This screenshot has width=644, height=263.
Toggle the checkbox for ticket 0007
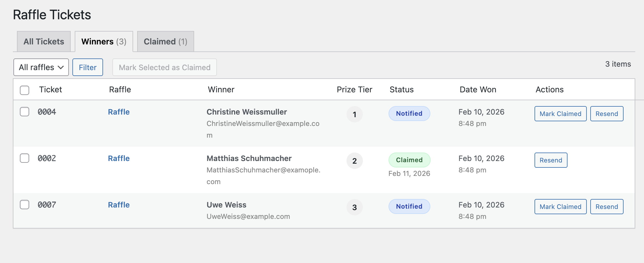(25, 205)
